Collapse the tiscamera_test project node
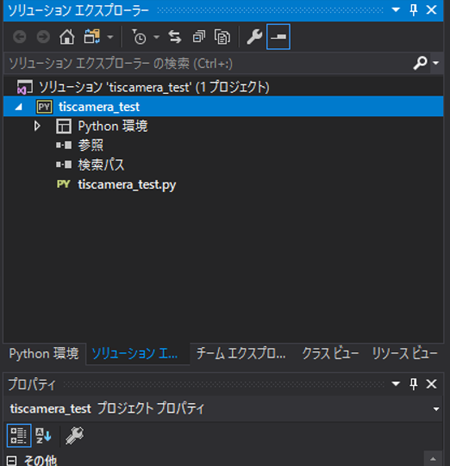The width and height of the screenshot is (450, 466). coord(19,107)
